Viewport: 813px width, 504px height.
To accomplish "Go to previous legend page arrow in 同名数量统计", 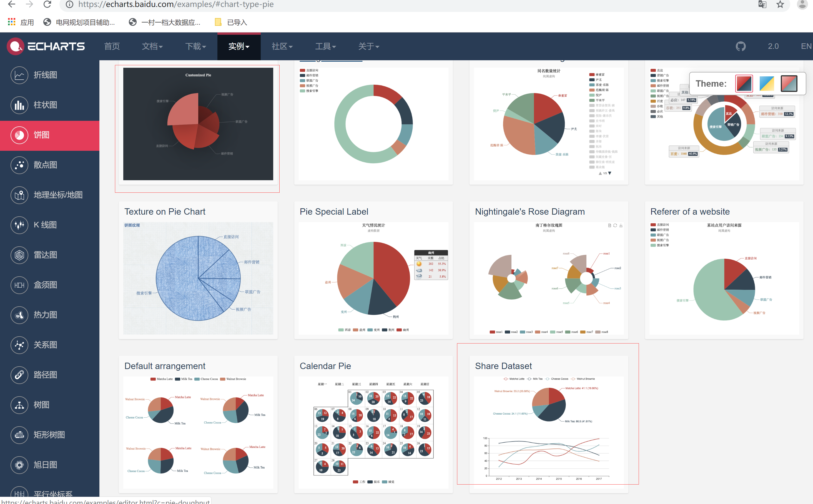I will click(600, 173).
